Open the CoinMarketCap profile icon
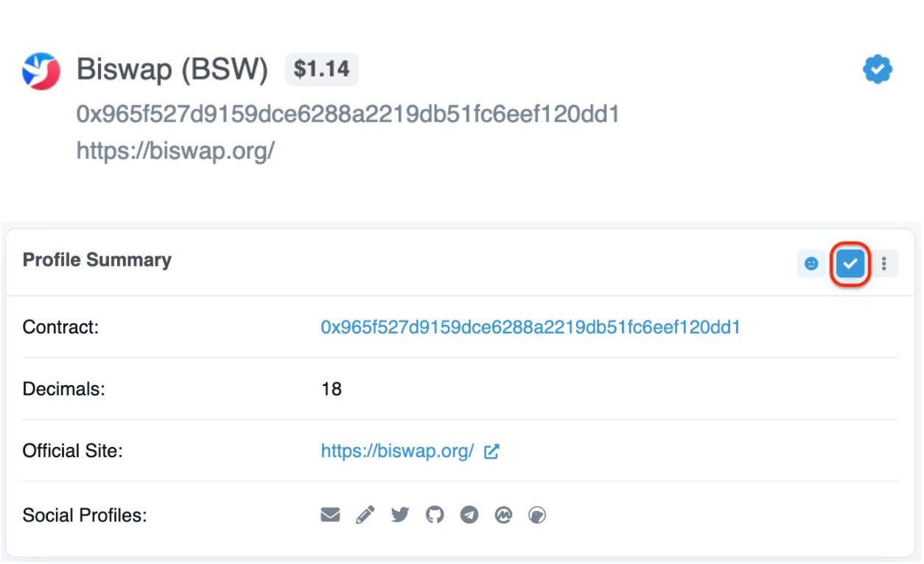The height and width of the screenshot is (564, 924). (503, 515)
